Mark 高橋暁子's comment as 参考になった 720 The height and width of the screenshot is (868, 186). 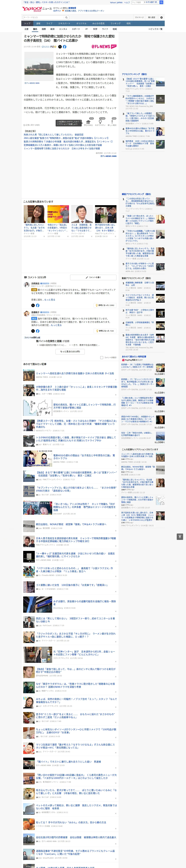pos(105,331)
